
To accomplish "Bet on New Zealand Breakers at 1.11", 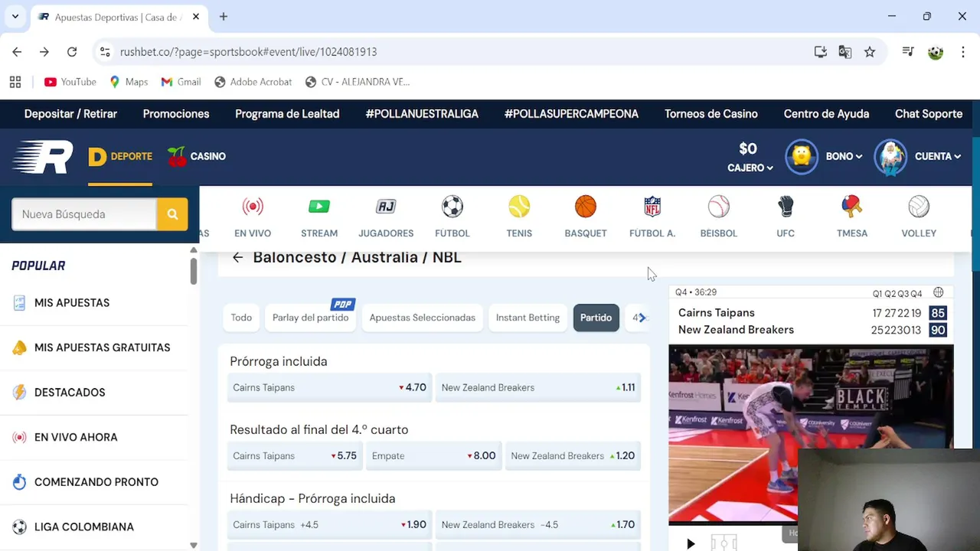I will click(538, 387).
